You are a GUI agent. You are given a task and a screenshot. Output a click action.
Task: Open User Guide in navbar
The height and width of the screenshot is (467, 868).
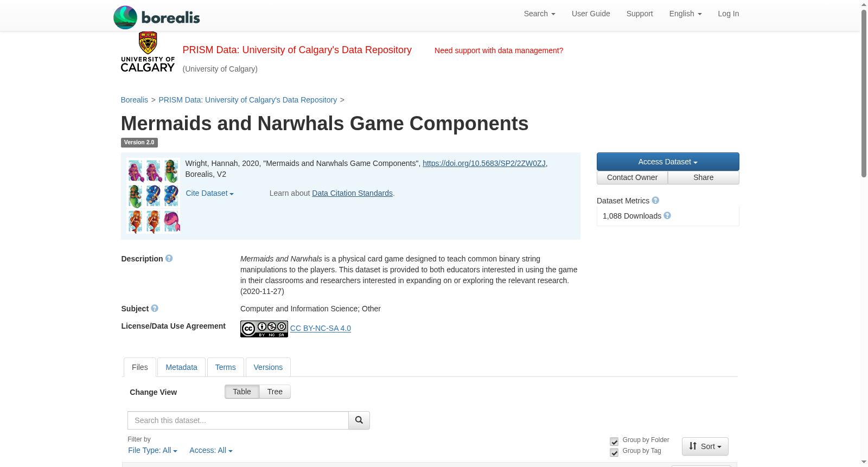pyautogui.click(x=591, y=14)
